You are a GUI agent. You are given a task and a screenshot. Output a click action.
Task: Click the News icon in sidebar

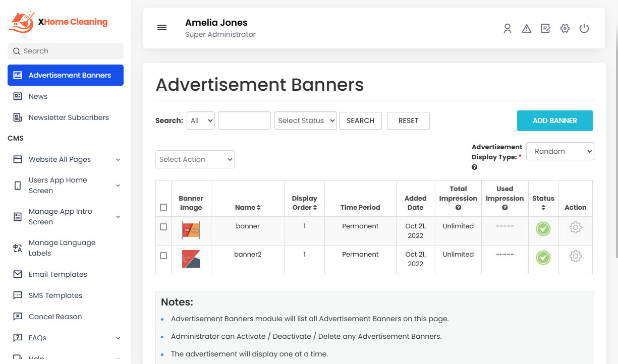point(17,96)
